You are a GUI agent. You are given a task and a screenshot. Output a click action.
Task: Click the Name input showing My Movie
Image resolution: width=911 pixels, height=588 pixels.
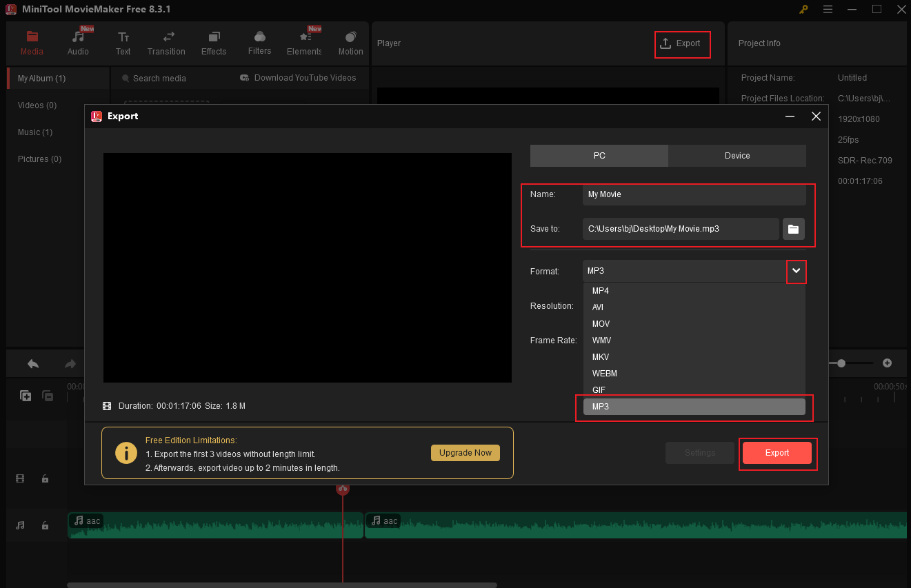tap(694, 194)
